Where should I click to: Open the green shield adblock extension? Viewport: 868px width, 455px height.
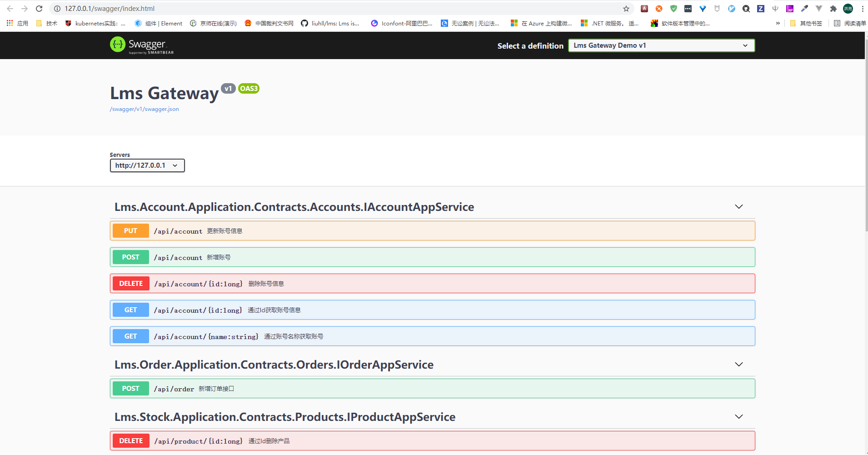coord(673,9)
